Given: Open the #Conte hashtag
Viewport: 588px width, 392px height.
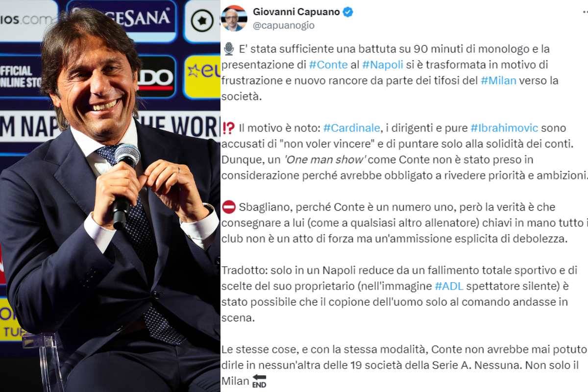Looking at the screenshot, I should [x=327, y=65].
